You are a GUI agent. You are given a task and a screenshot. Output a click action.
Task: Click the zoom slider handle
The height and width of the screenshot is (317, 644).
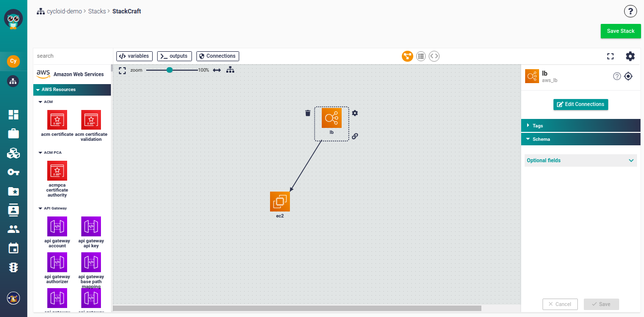pos(170,70)
